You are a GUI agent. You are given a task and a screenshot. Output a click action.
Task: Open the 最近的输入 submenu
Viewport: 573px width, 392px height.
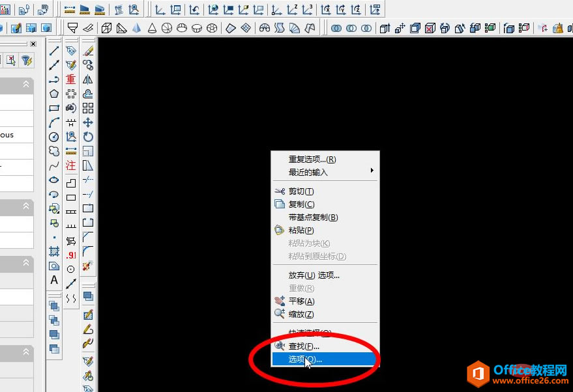325,172
